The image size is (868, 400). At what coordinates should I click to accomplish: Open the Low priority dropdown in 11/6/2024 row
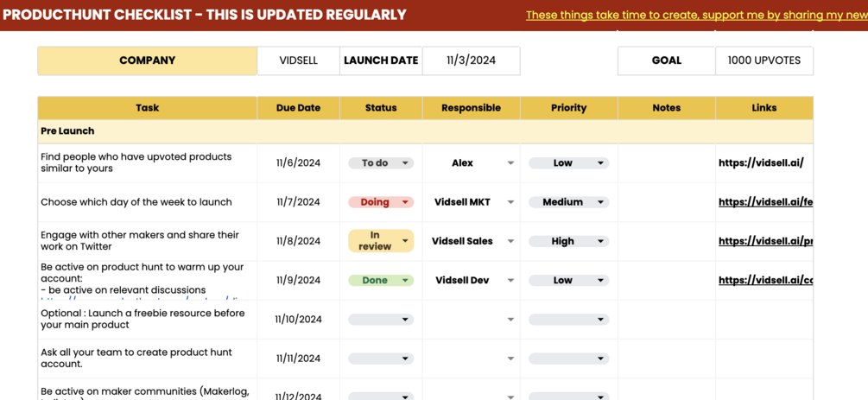pos(568,163)
